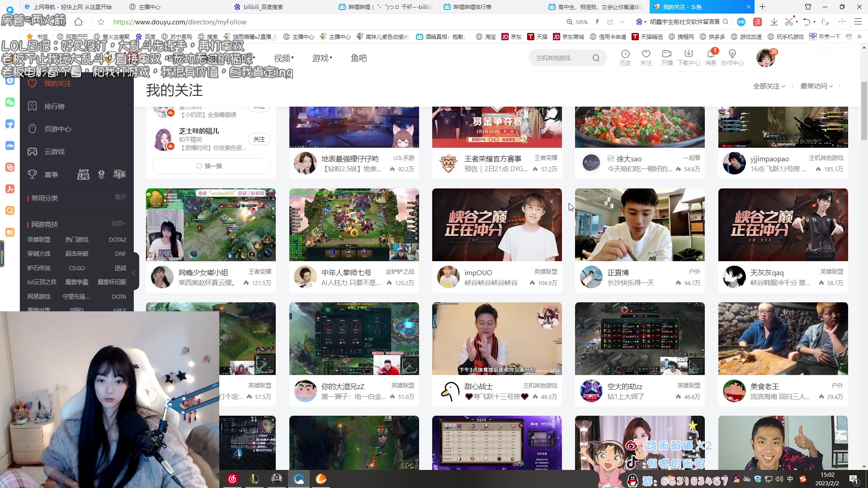Click the scissors screenshot tool icon

pos(789,22)
